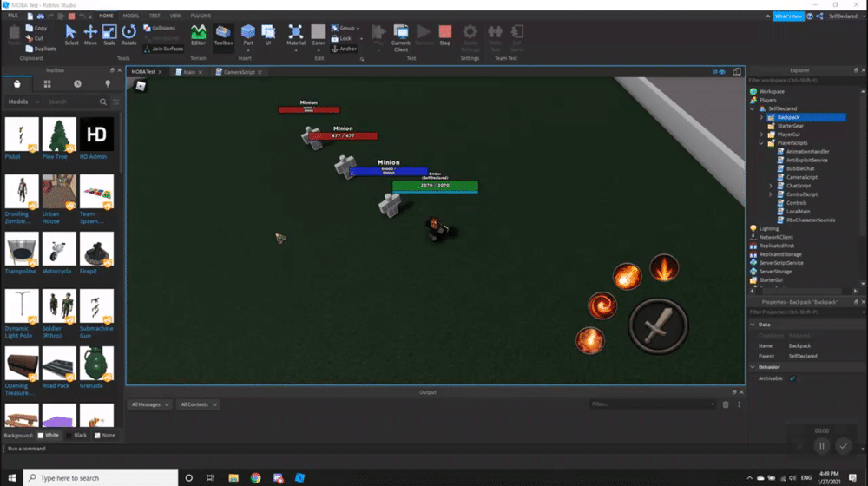868x486 pixels.
Task: Switch to the TEST ribbon tab
Action: (155, 16)
